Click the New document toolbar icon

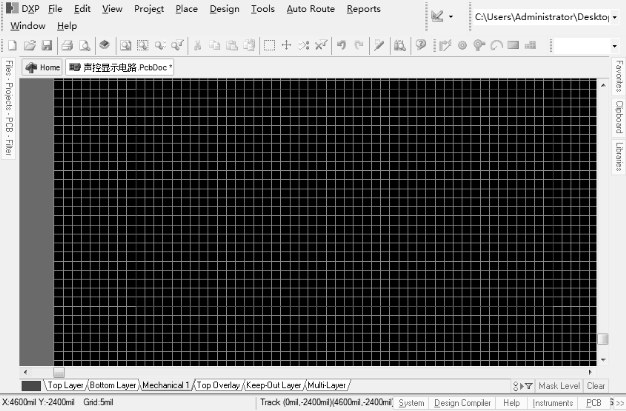click(x=12, y=45)
